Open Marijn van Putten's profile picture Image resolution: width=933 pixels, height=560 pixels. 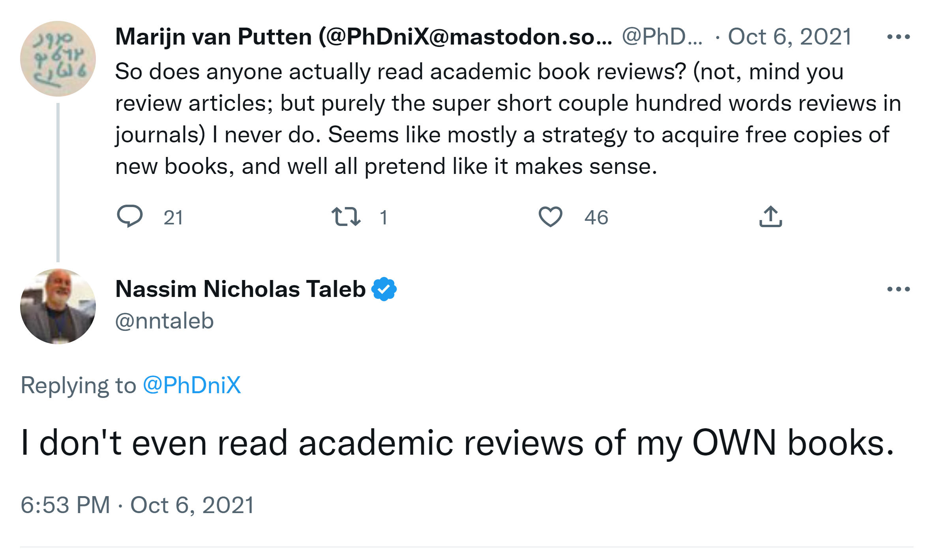[x=58, y=59]
